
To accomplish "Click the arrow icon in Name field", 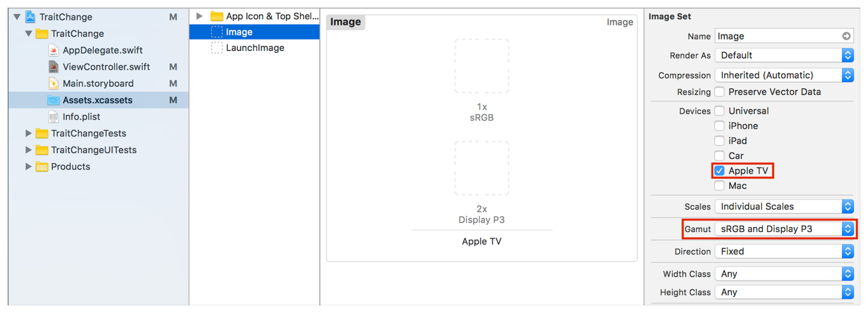I will click(846, 36).
